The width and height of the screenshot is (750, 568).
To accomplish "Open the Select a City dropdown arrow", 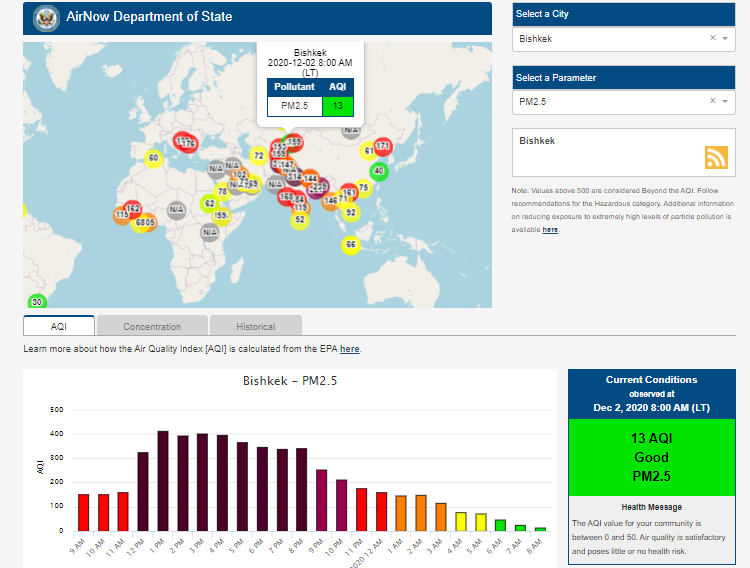I will [x=726, y=39].
